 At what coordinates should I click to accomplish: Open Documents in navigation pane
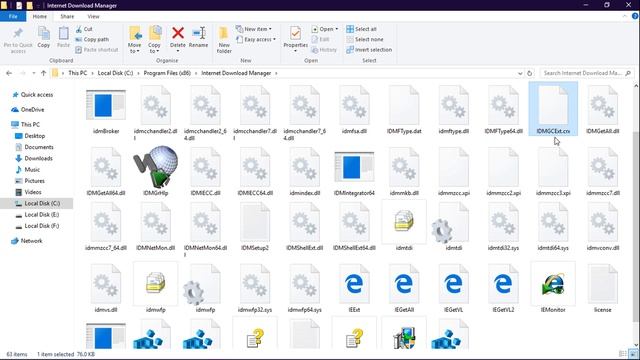tap(39, 147)
